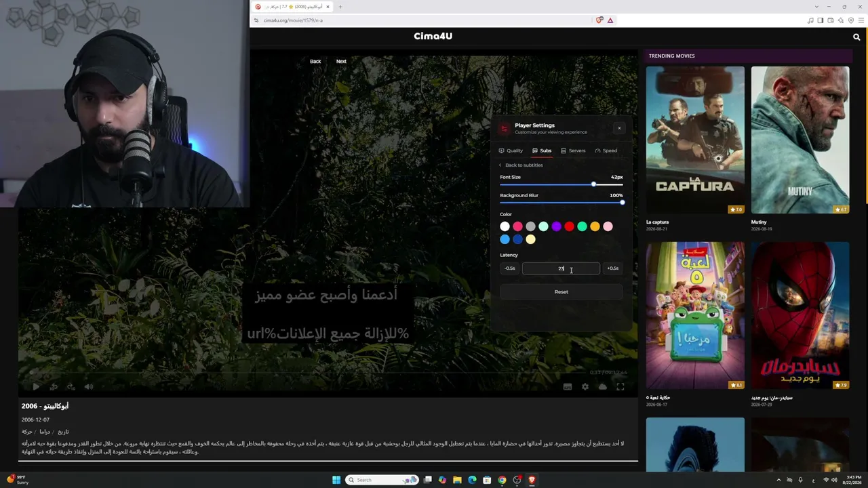
Task: Open the Mutiny movie poster
Action: [x=800, y=140]
